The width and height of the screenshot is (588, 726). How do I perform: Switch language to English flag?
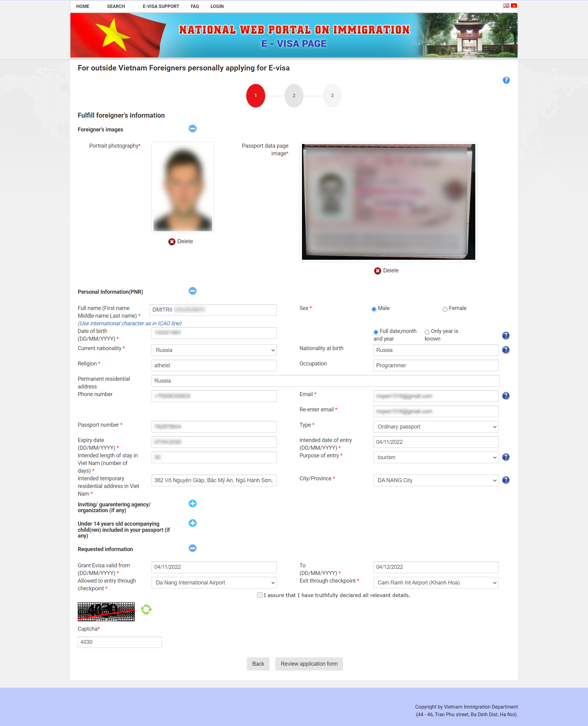[x=506, y=6]
